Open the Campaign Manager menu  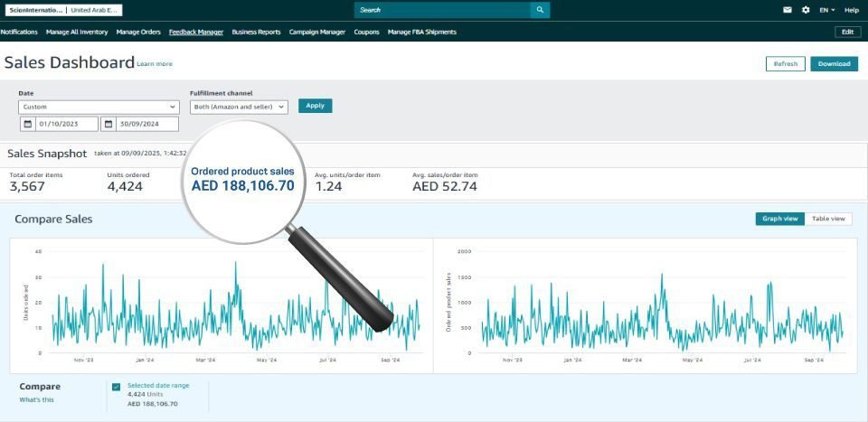317,32
